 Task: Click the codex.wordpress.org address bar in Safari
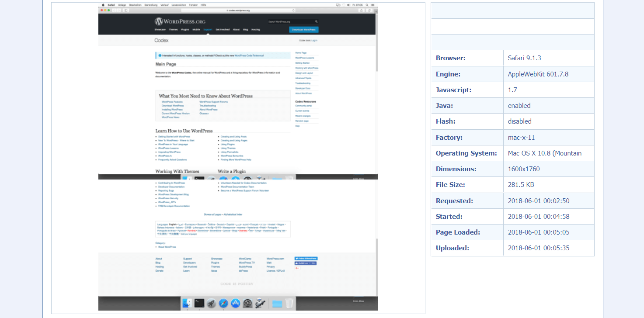pyautogui.click(x=238, y=10)
